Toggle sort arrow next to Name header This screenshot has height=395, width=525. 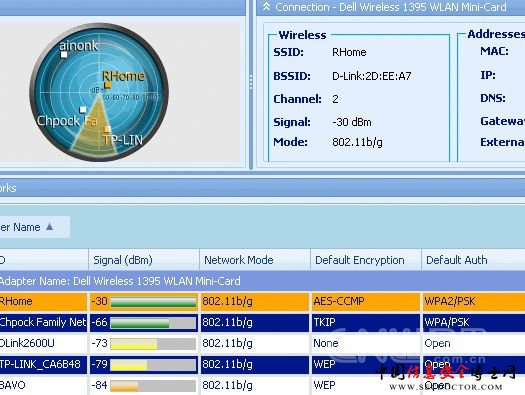click(x=50, y=227)
